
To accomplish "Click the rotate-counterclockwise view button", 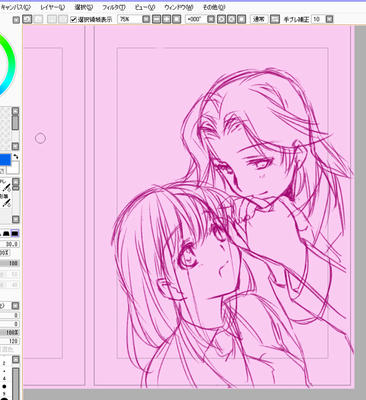I will (221, 19).
